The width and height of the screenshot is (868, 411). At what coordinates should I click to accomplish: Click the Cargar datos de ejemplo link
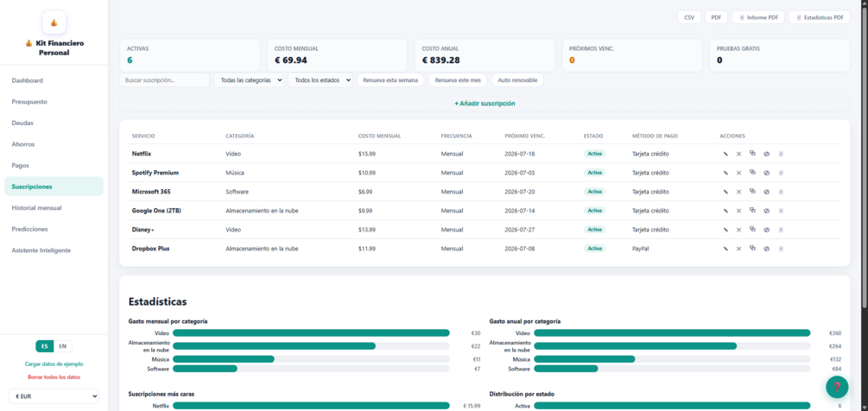54,364
